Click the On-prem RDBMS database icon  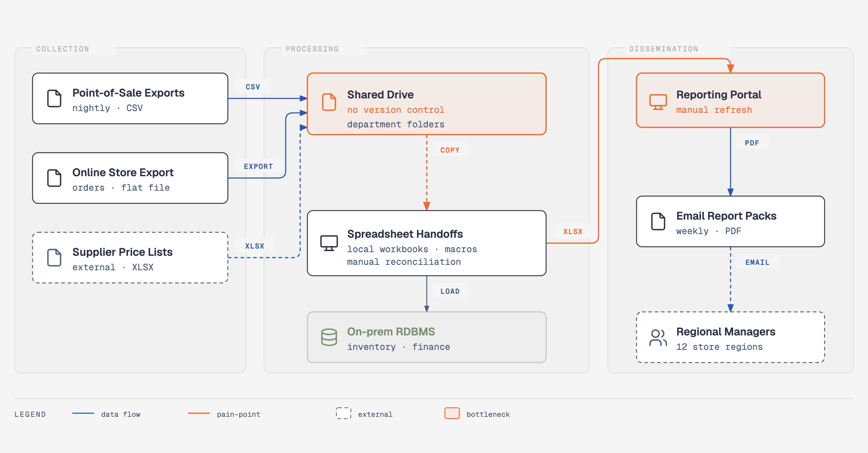(329, 337)
